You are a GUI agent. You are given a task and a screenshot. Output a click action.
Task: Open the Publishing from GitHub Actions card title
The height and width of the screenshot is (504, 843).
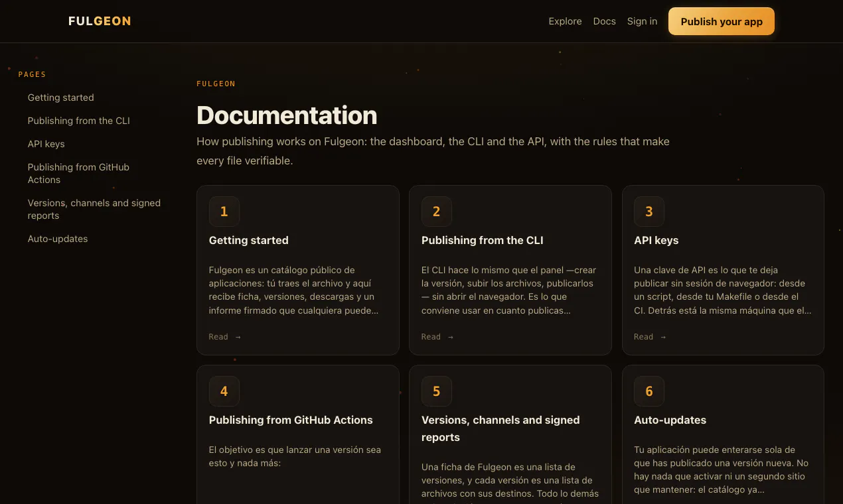point(291,420)
